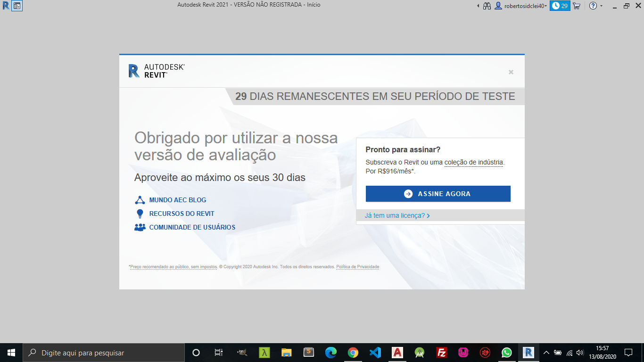This screenshot has width=644, height=362.
Task: Click the taskbar search box
Action: point(104,353)
